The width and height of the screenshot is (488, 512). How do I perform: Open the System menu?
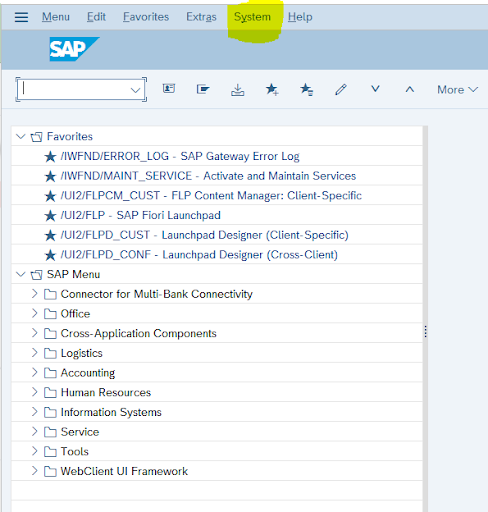point(252,17)
